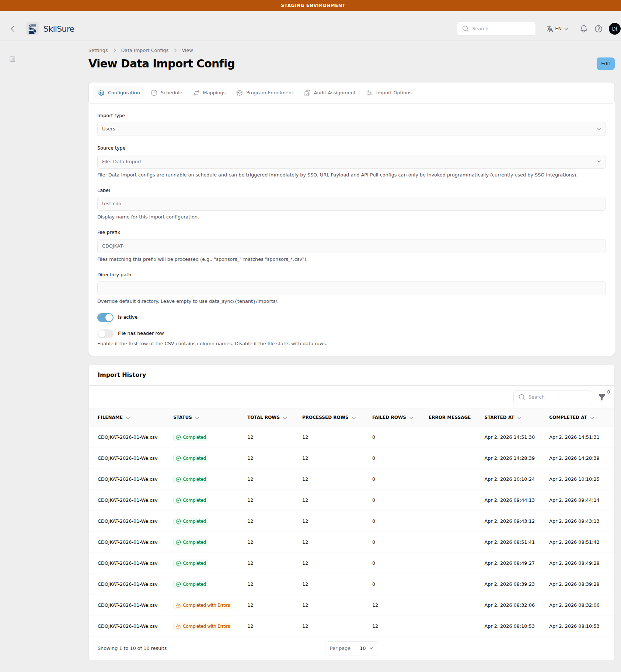The height and width of the screenshot is (672, 621).
Task: Click the back arrow icon
Action: [13, 29]
